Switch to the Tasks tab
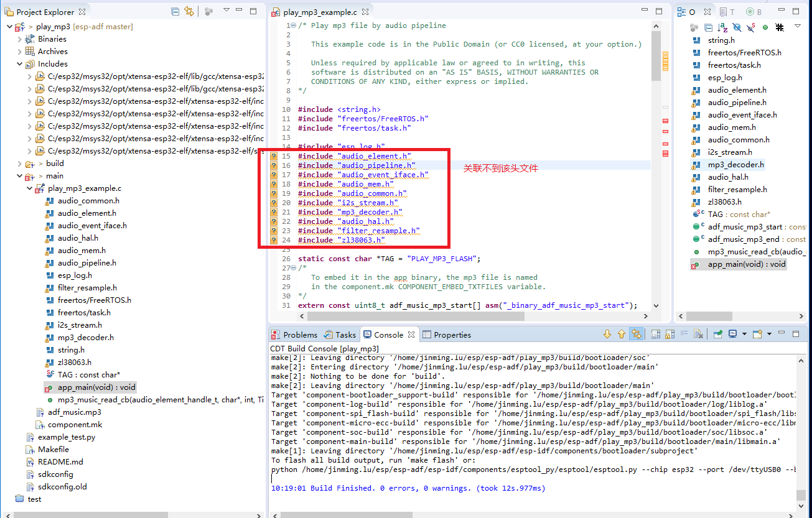This screenshot has height=518, width=812. [340, 335]
